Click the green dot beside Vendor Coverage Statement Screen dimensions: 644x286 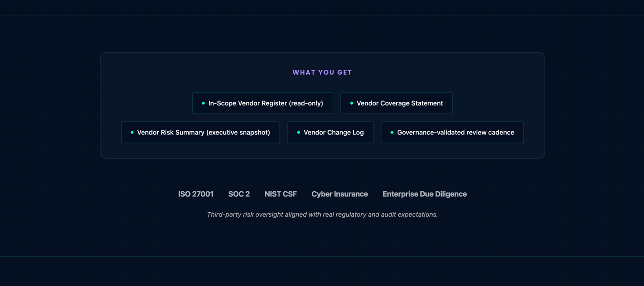point(352,103)
